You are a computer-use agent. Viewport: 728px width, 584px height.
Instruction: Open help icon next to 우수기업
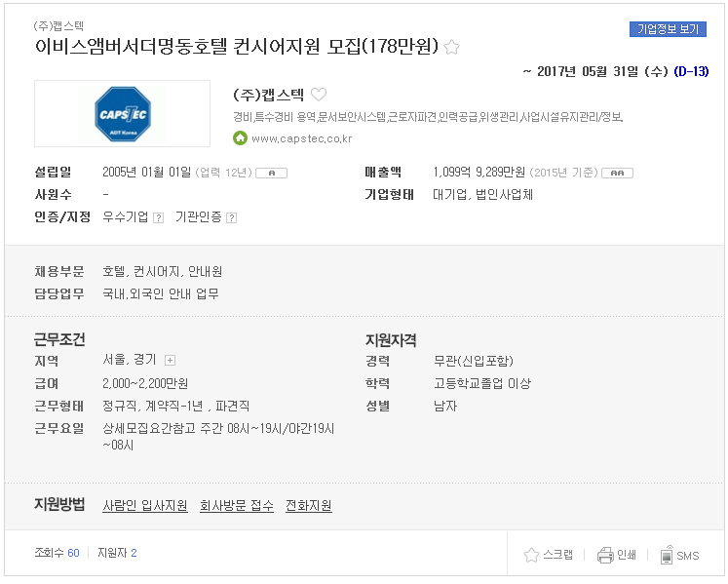tap(158, 217)
